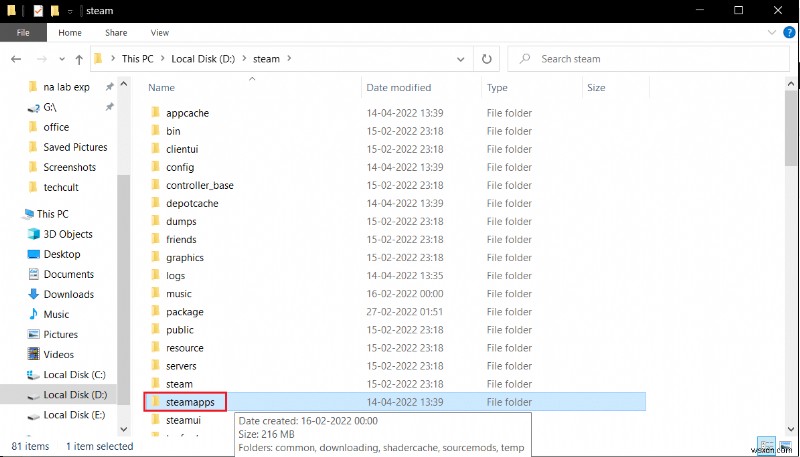Viewport: 800px width, 457px height.
Task: Open the Forward arrow navigation
Action: 41,59
